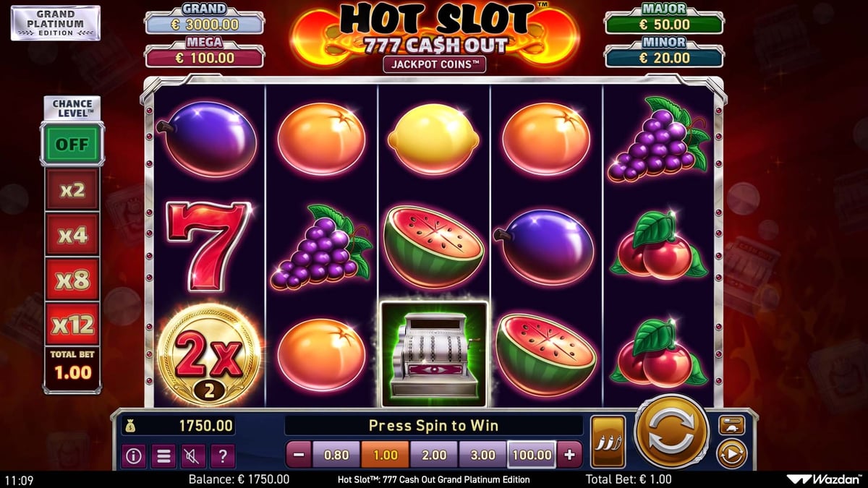Open the info (i) paytable button
This screenshot has height=488, width=868.
click(x=135, y=455)
